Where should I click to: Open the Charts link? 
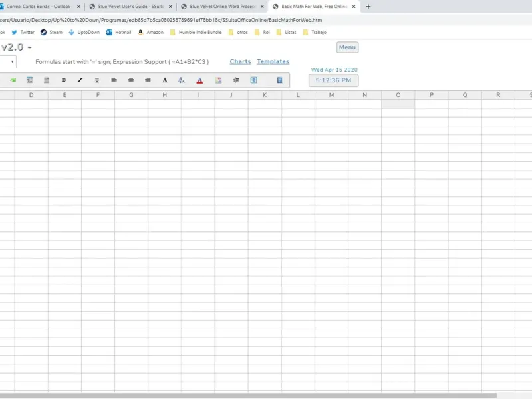click(x=240, y=61)
